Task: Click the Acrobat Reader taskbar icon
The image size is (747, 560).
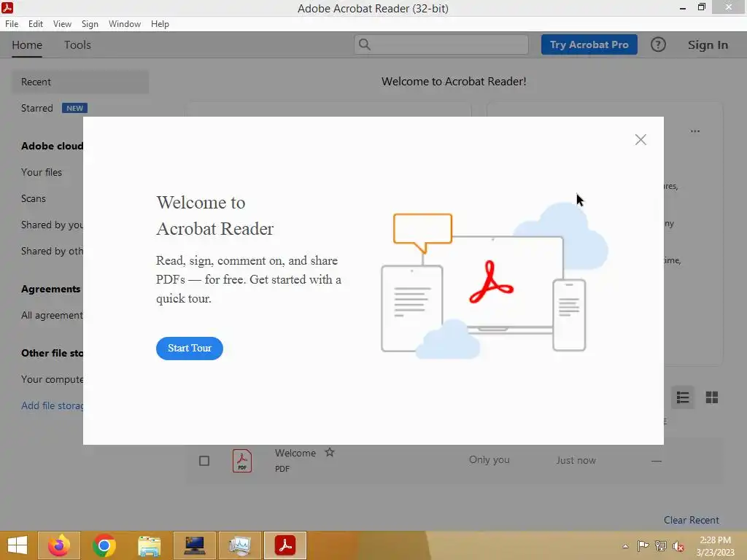Action: click(285, 545)
